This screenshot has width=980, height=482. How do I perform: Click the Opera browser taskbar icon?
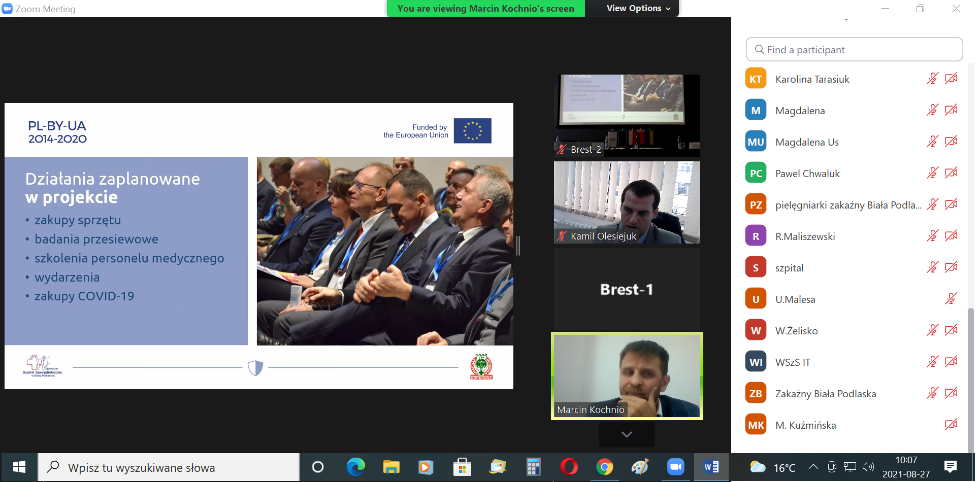(569, 467)
